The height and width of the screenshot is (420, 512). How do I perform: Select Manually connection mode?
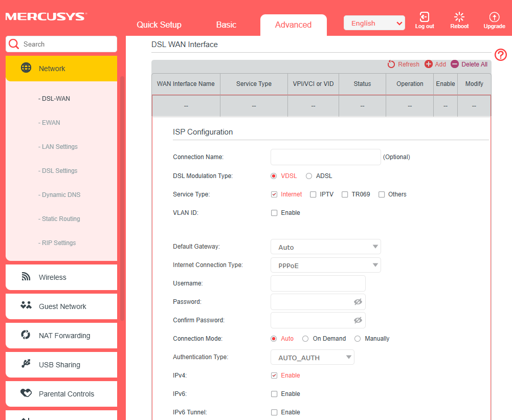[x=358, y=339]
